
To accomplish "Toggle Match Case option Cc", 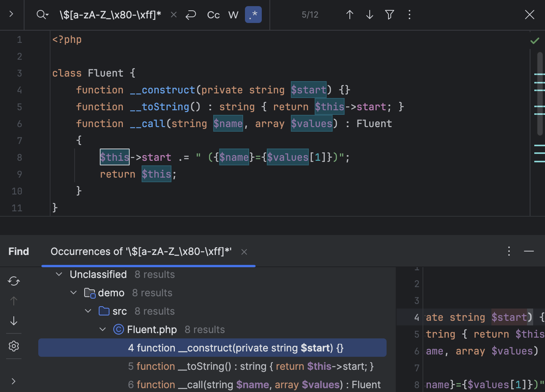I will click(x=213, y=15).
